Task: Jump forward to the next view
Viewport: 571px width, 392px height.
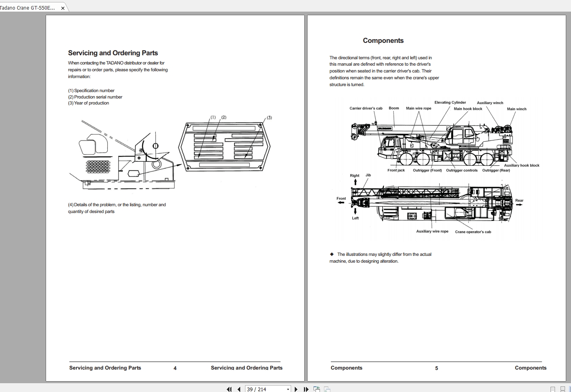Action: [x=327, y=389]
